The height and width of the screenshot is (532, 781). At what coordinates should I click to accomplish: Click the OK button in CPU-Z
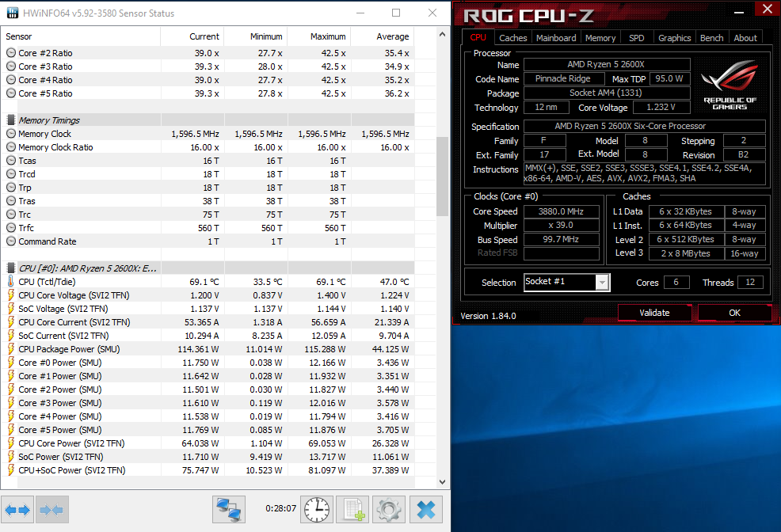click(x=735, y=313)
